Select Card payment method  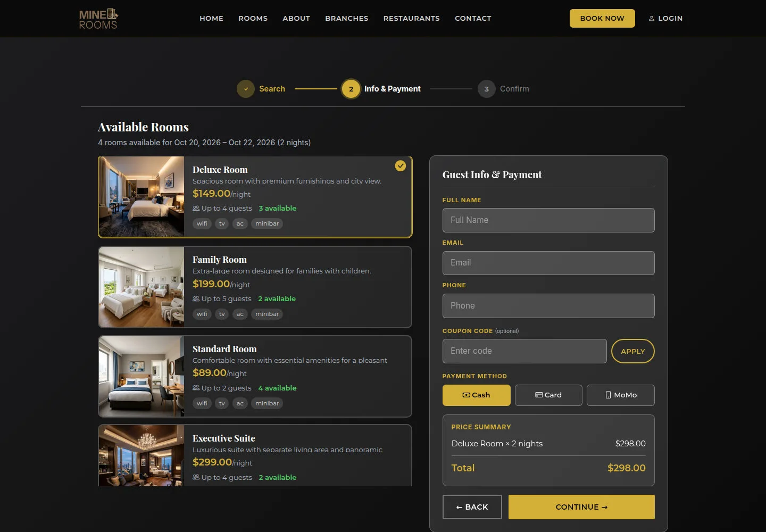click(548, 395)
